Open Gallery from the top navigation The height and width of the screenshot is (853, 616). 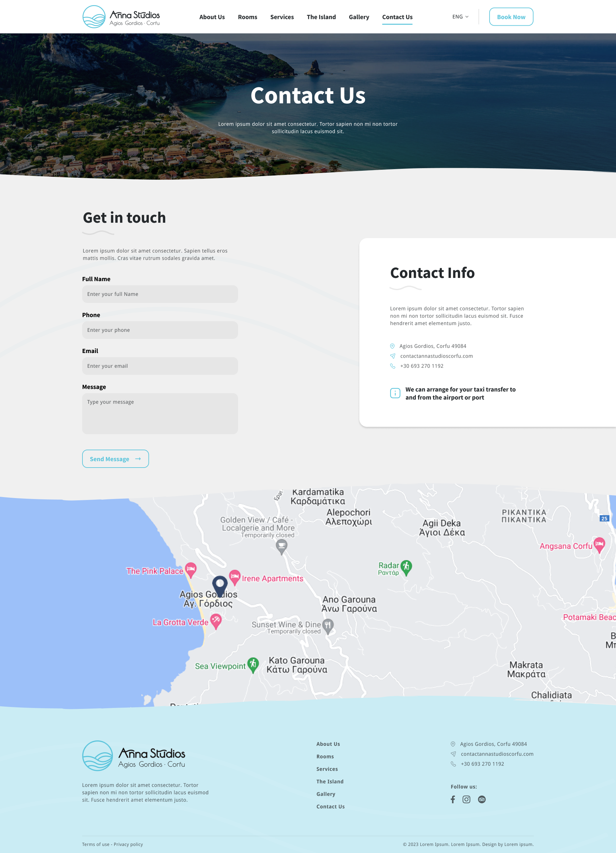tap(359, 17)
